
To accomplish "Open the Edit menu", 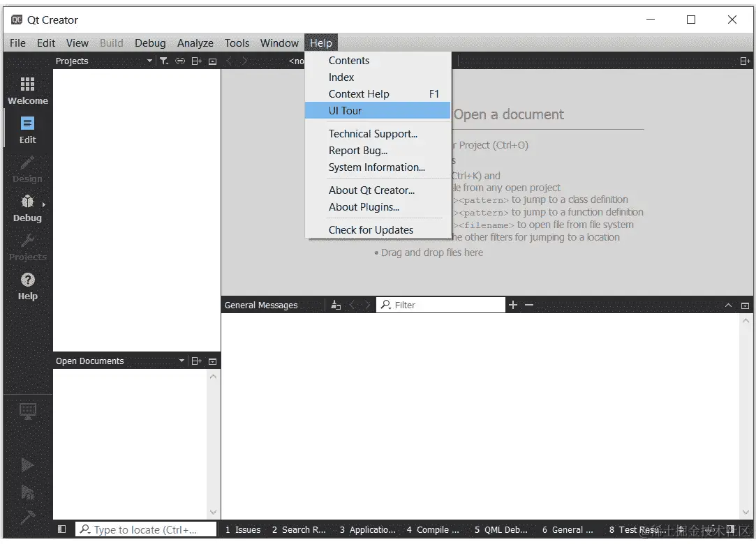I will tap(46, 43).
